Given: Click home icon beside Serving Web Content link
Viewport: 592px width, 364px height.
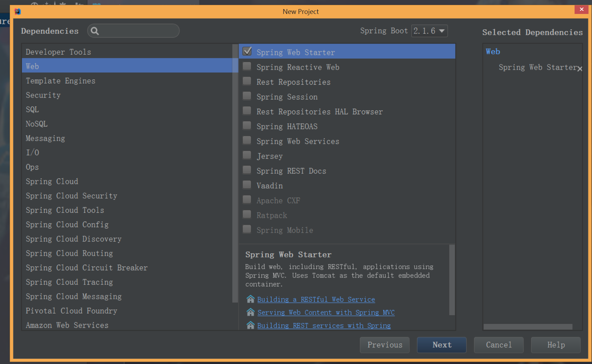Looking at the screenshot, I should coord(251,312).
